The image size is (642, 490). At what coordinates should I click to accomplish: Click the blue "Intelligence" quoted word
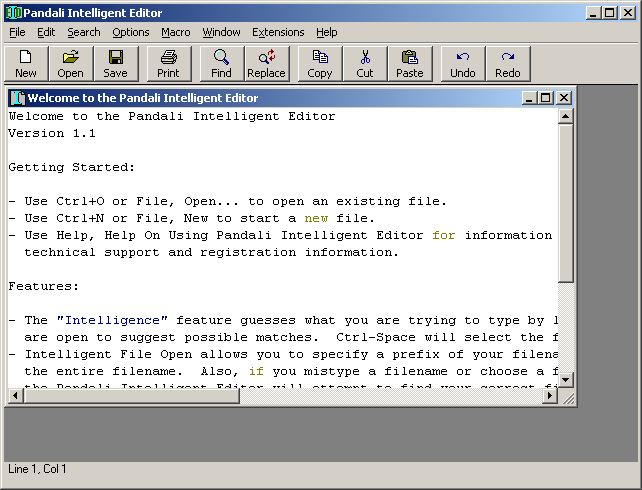112,320
